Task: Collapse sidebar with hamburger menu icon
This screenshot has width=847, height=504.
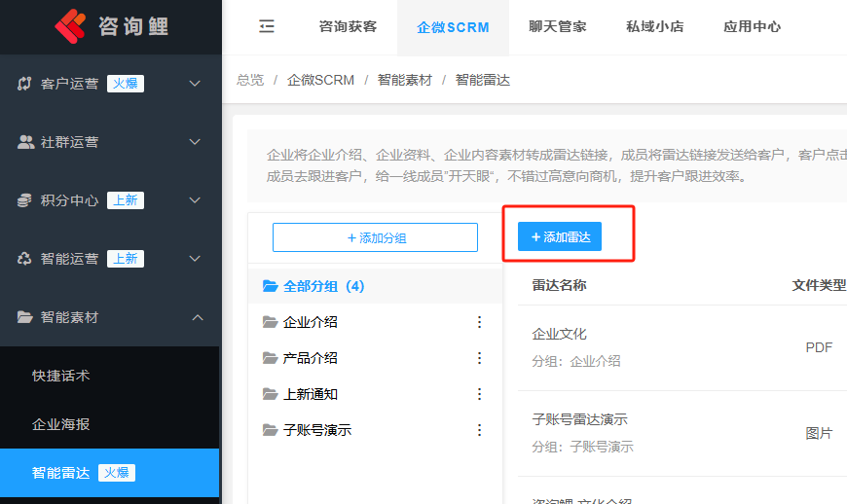Action: pyautogui.click(x=267, y=26)
